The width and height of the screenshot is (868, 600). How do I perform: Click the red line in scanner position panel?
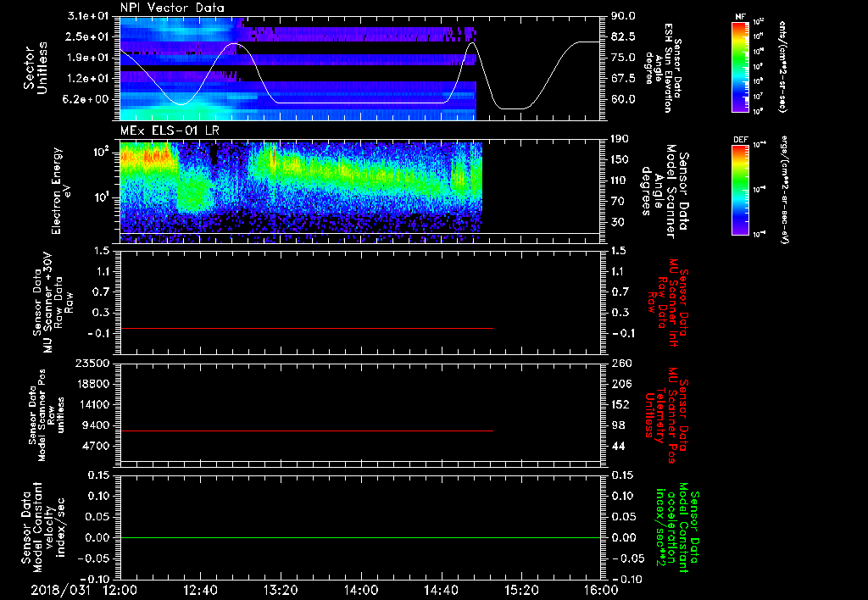(306, 431)
